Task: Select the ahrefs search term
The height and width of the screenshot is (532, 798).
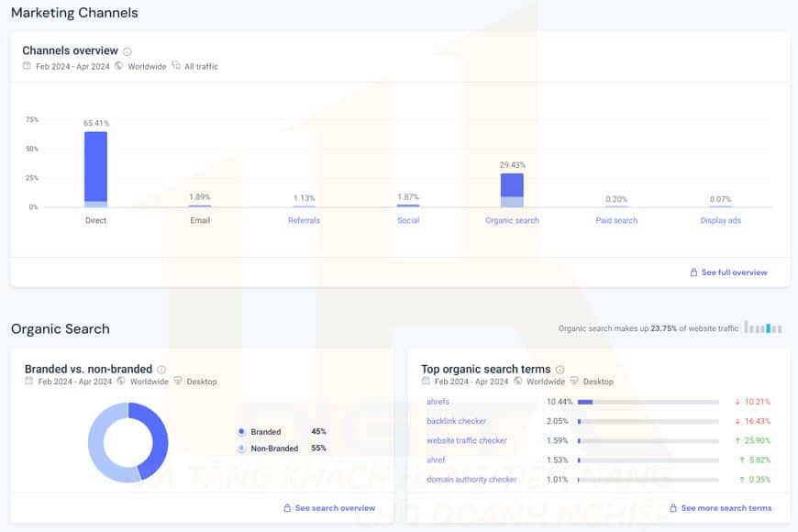Action: (438, 402)
